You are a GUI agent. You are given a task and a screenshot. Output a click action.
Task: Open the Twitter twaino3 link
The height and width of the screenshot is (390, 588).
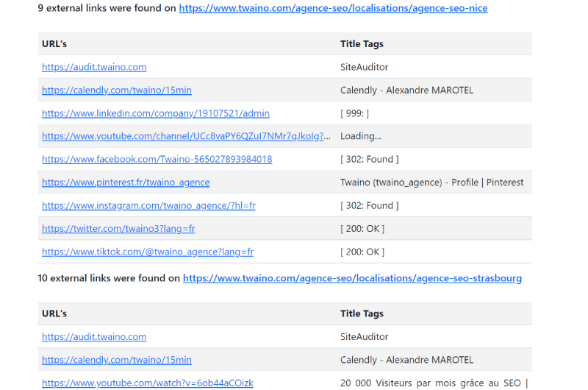click(x=118, y=229)
